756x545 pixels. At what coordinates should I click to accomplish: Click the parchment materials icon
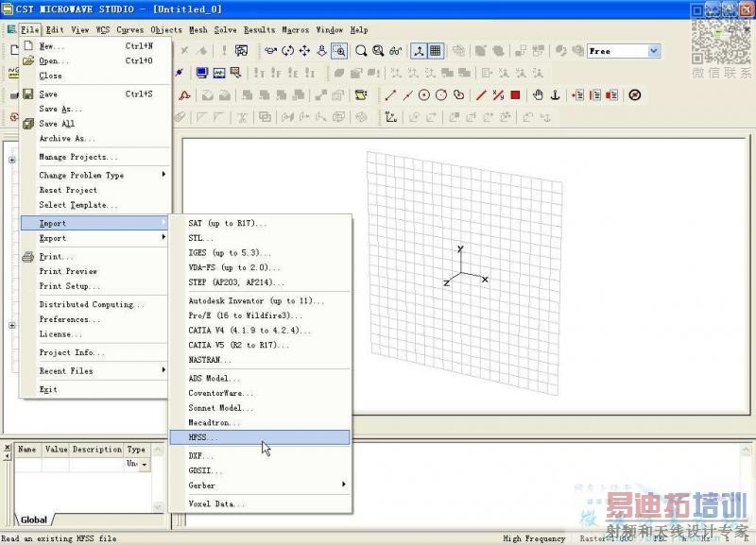(361, 95)
